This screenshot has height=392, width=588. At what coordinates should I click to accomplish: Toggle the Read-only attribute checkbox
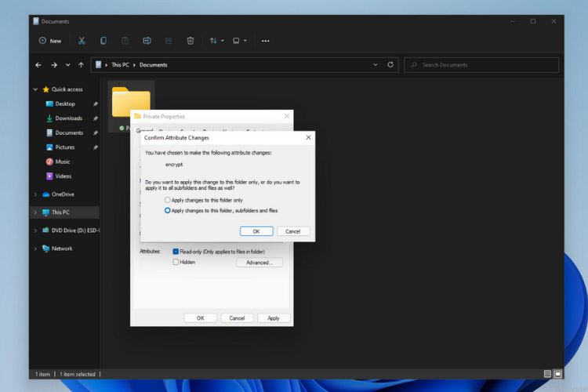click(176, 252)
